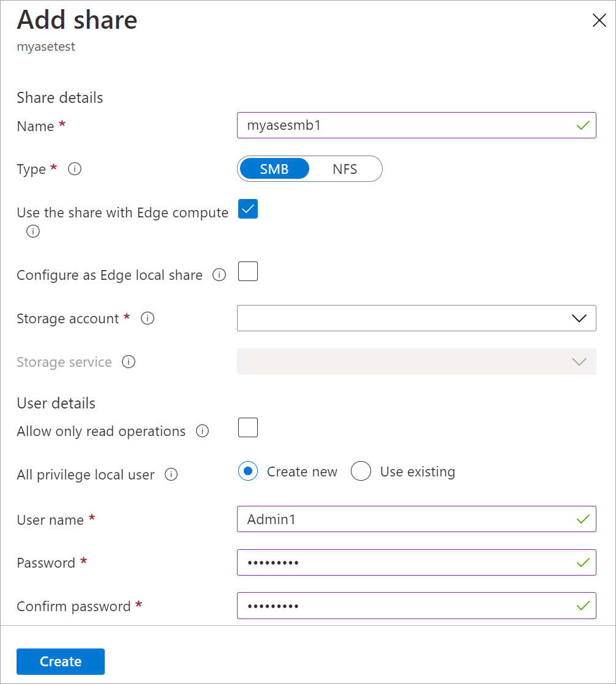The image size is (616, 684).
Task: Uncheck Use the share with Edge compute
Action: click(247, 209)
